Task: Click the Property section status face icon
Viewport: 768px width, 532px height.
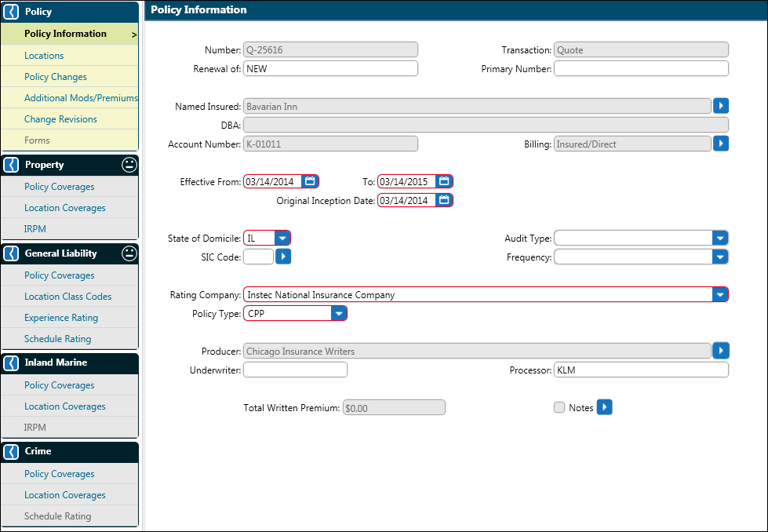Action: point(129,165)
